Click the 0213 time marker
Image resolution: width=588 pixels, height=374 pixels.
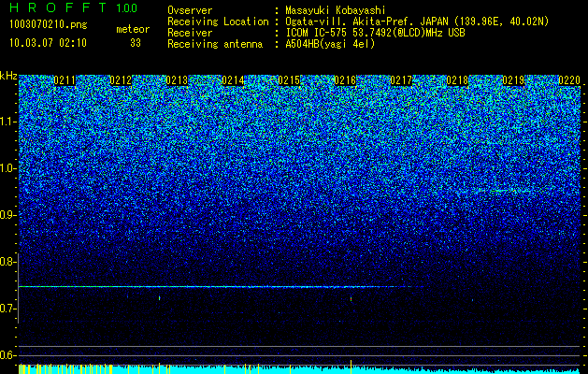point(177,80)
